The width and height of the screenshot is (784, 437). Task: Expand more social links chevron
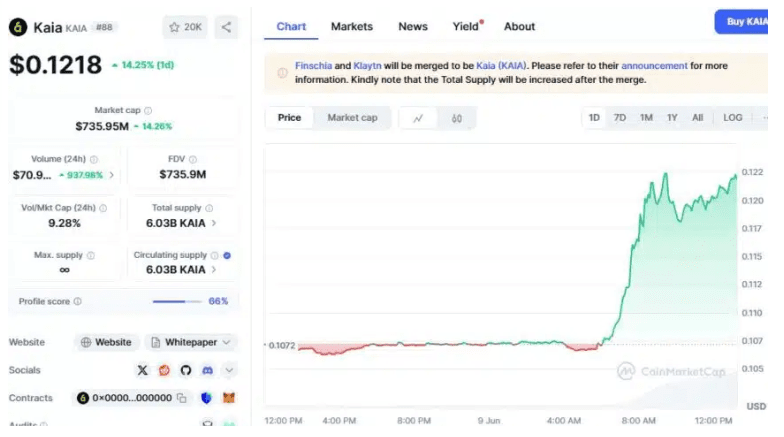point(229,370)
